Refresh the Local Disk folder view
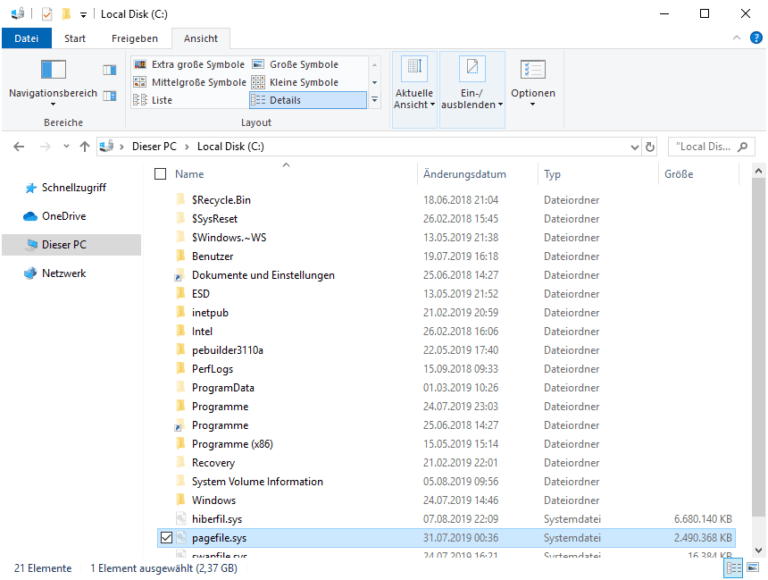The height and width of the screenshot is (580, 768). (650, 147)
